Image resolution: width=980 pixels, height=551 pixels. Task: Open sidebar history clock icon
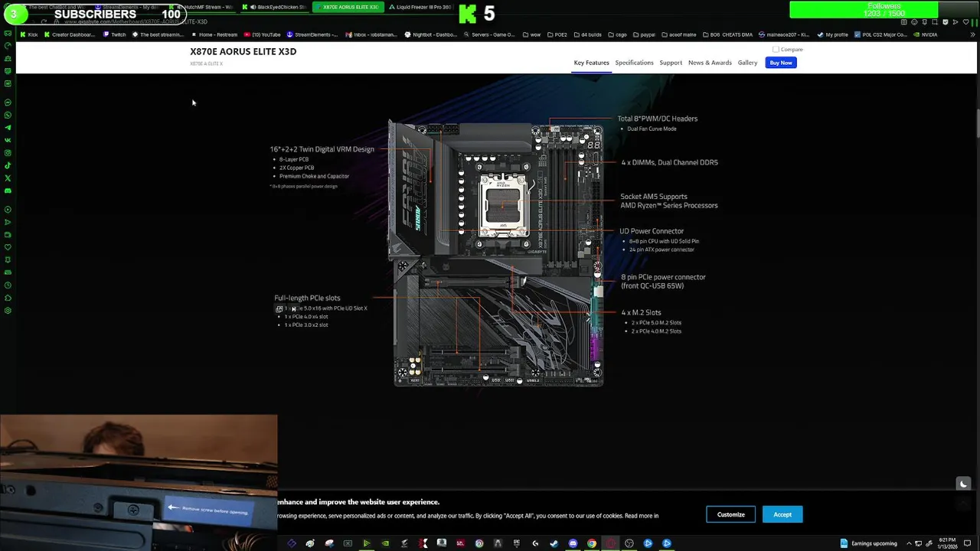click(8, 285)
